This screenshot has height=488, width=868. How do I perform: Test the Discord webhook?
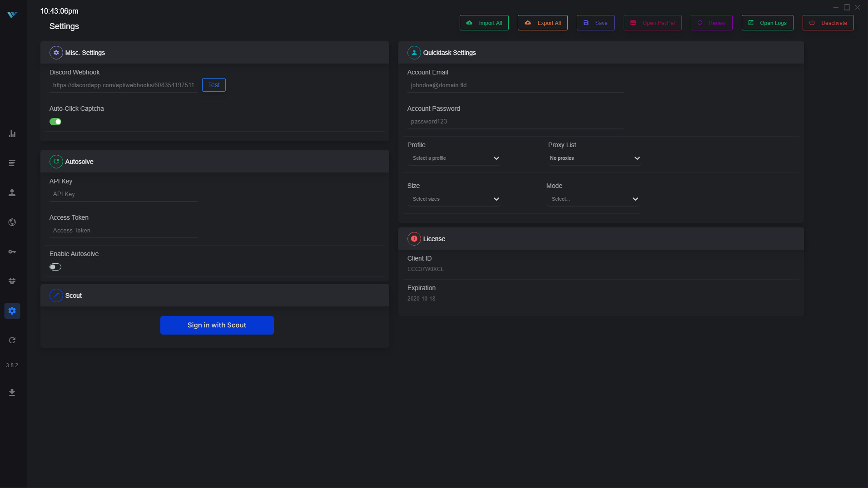click(x=213, y=85)
